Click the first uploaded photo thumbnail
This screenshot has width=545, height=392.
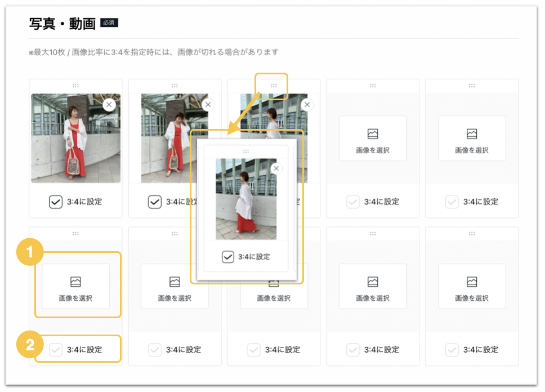point(76,138)
